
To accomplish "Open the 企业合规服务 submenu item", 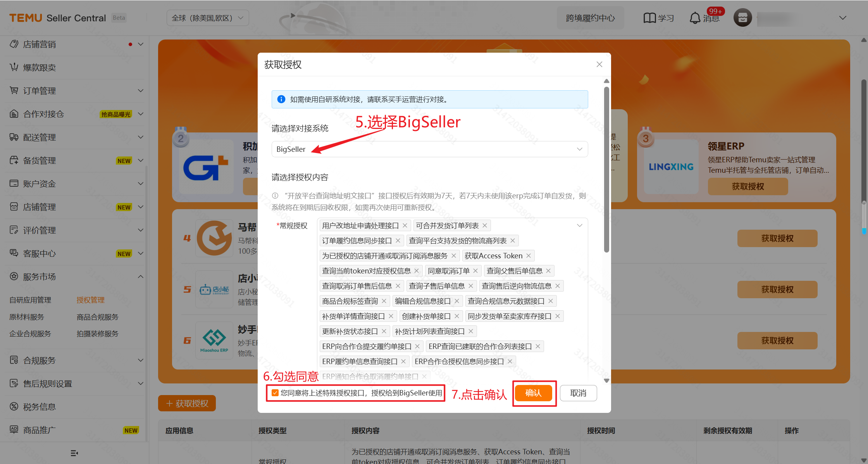I will [30, 334].
